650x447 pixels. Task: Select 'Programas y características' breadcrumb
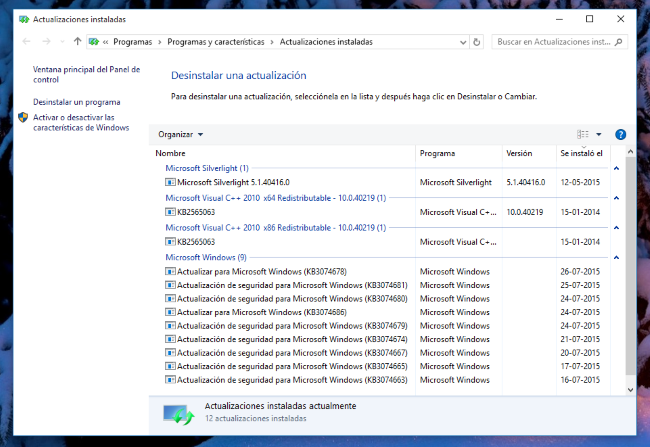pyautogui.click(x=216, y=42)
